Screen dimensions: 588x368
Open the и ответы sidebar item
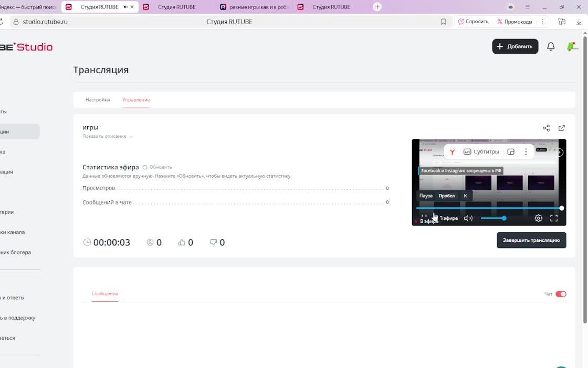click(13, 298)
